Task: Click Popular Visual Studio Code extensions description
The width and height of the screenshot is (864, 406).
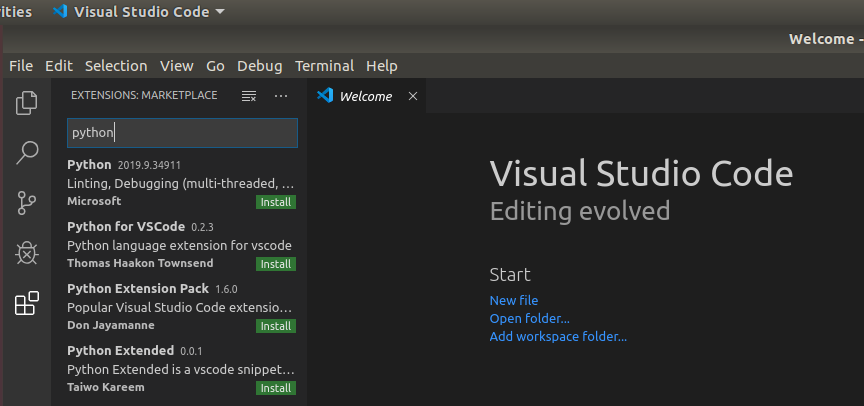Action: pos(180,307)
